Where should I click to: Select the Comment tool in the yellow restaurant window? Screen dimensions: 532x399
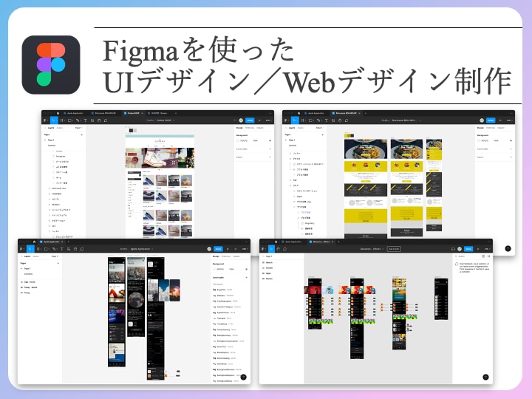(x=347, y=120)
